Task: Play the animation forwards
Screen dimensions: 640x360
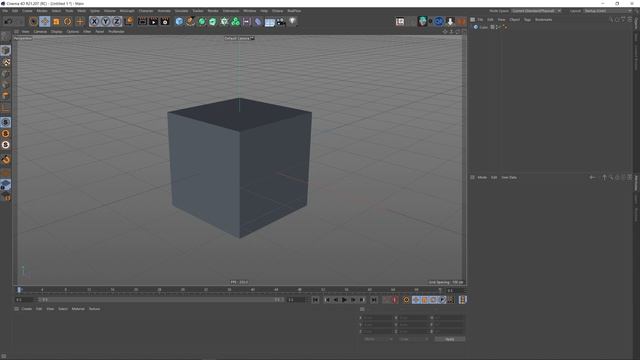Action: [x=344, y=300]
